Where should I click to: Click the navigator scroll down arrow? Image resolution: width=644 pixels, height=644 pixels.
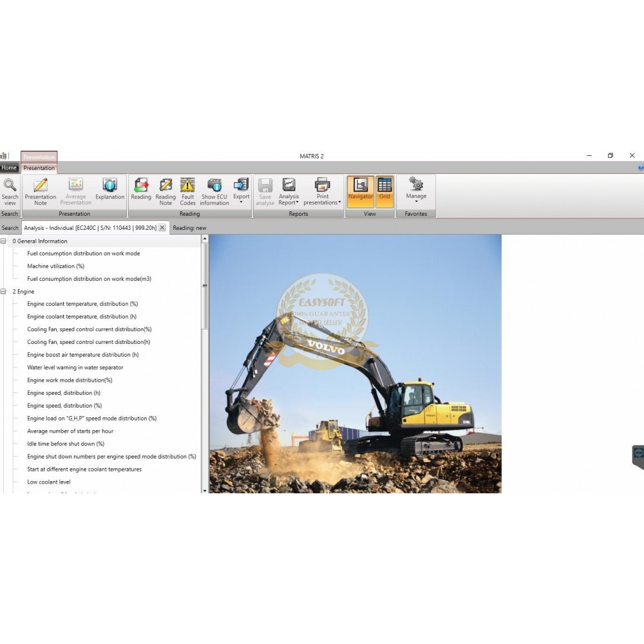(205, 490)
